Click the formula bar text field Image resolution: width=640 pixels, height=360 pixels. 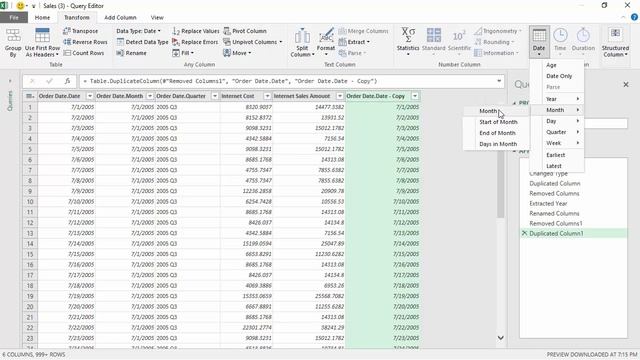coord(287,81)
